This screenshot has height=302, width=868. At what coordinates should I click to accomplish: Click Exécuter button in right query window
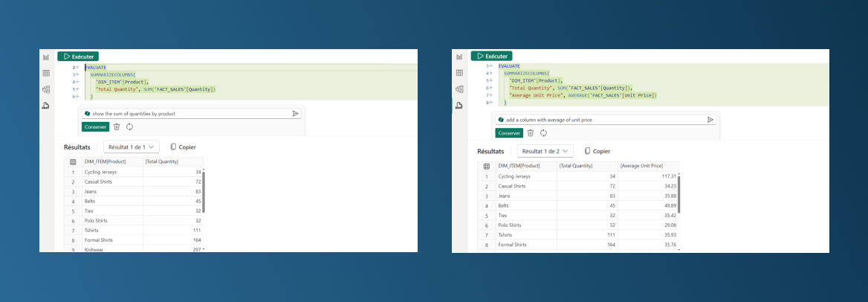click(491, 57)
